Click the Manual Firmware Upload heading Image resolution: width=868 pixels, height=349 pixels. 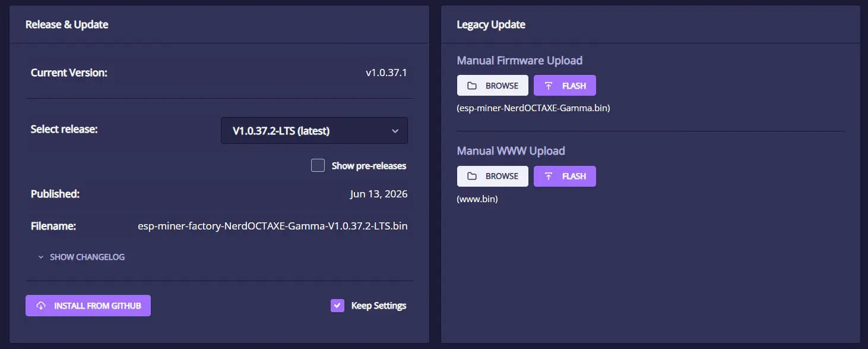519,61
